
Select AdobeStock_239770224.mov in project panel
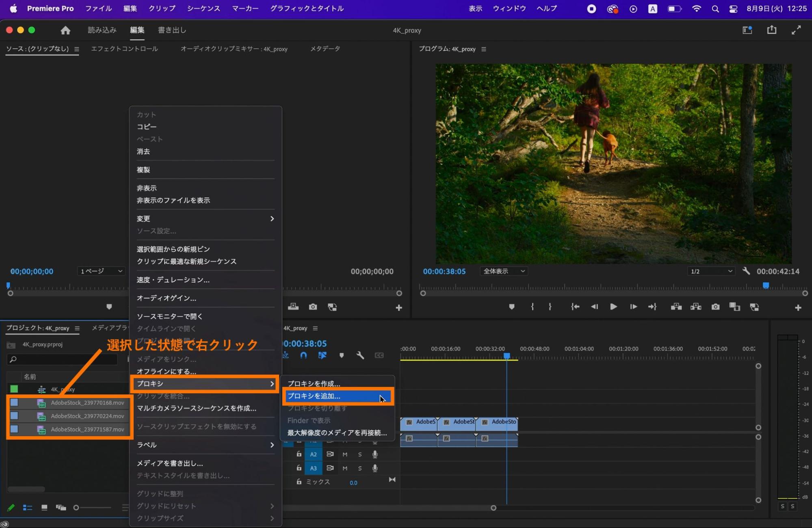pos(87,416)
